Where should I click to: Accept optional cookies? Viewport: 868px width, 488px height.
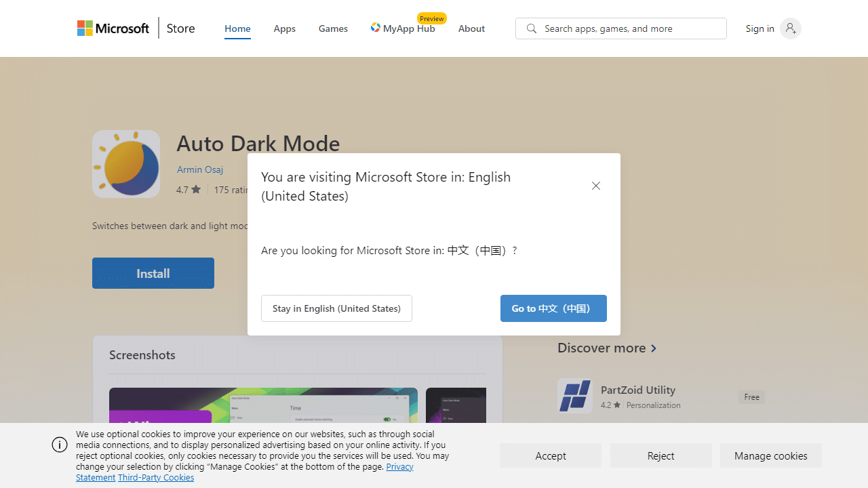click(551, 455)
